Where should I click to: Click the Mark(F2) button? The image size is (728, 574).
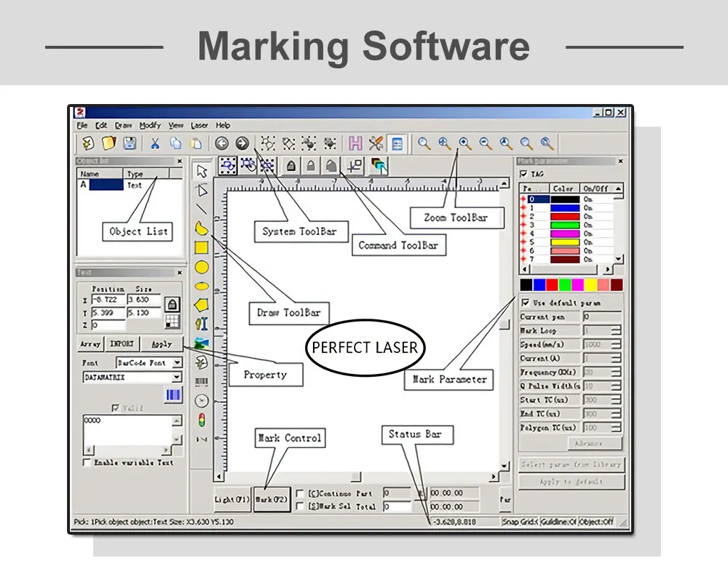pos(272,499)
